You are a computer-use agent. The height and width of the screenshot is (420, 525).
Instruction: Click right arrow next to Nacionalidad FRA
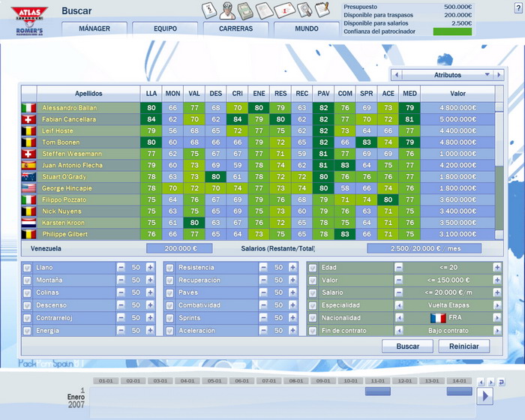[x=497, y=318]
